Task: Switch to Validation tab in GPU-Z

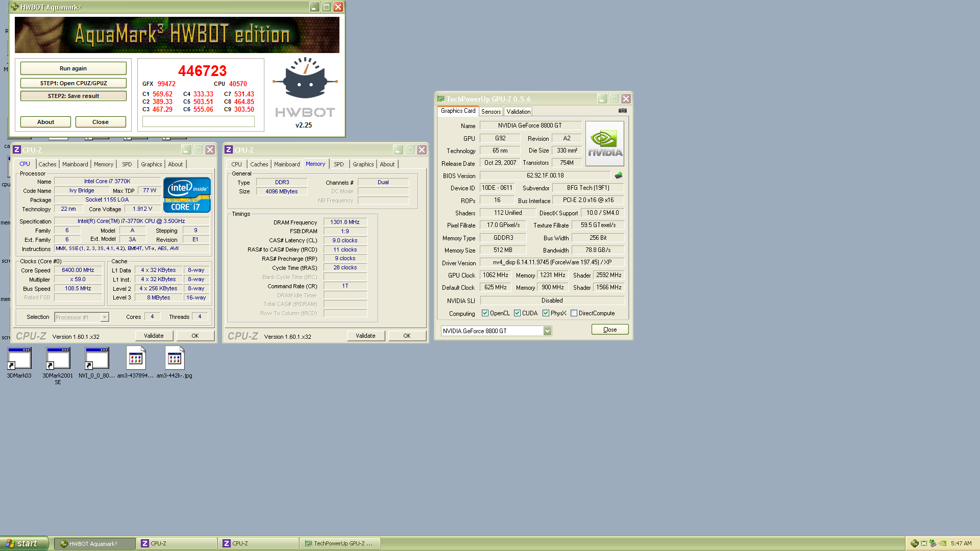Action: [x=519, y=112]
